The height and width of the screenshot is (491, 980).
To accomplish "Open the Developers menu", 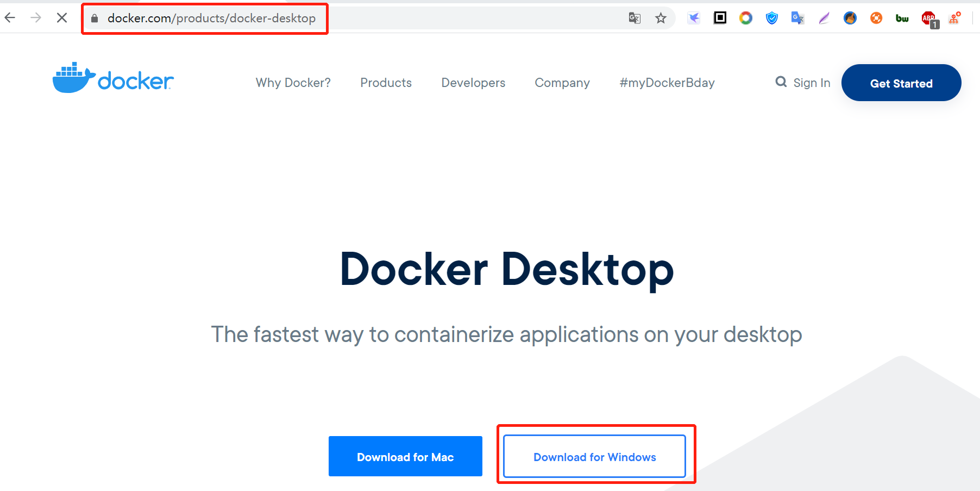I will point(473,83).
